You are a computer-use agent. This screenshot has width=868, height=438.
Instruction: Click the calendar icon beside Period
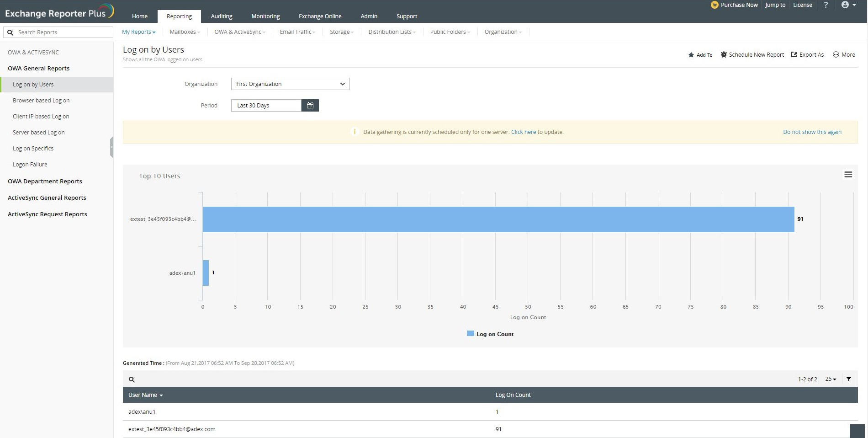(310, 106)
